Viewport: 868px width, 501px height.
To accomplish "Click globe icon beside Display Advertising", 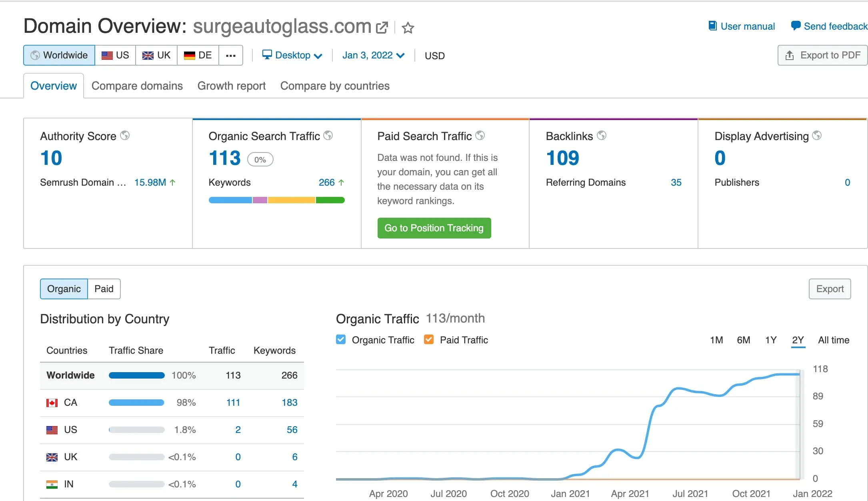I will click(x=817, y=136).
